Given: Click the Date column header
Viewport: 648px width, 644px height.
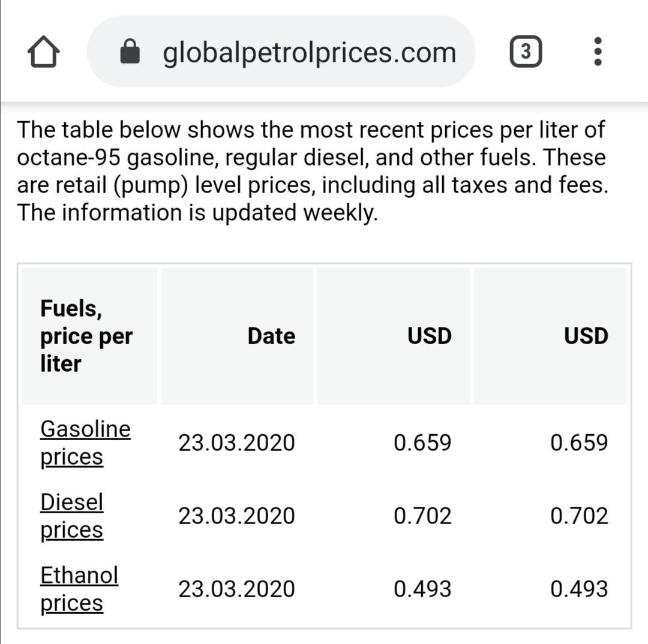Looking at the screenshot, I should (x=272, y=336).
